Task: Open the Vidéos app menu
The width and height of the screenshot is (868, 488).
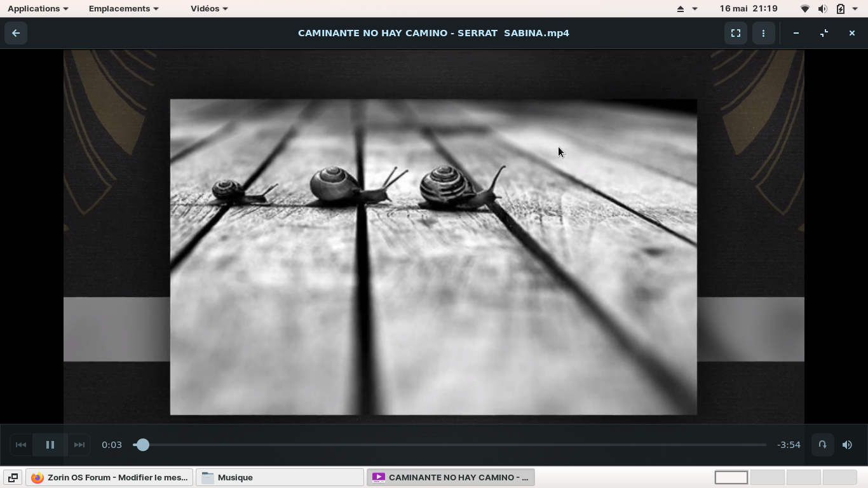Action: coord(209,8)
